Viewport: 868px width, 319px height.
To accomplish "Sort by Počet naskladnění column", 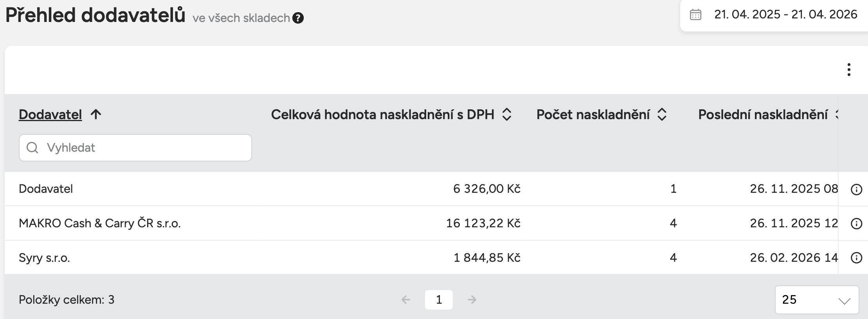I will click(x=662, y=114).
